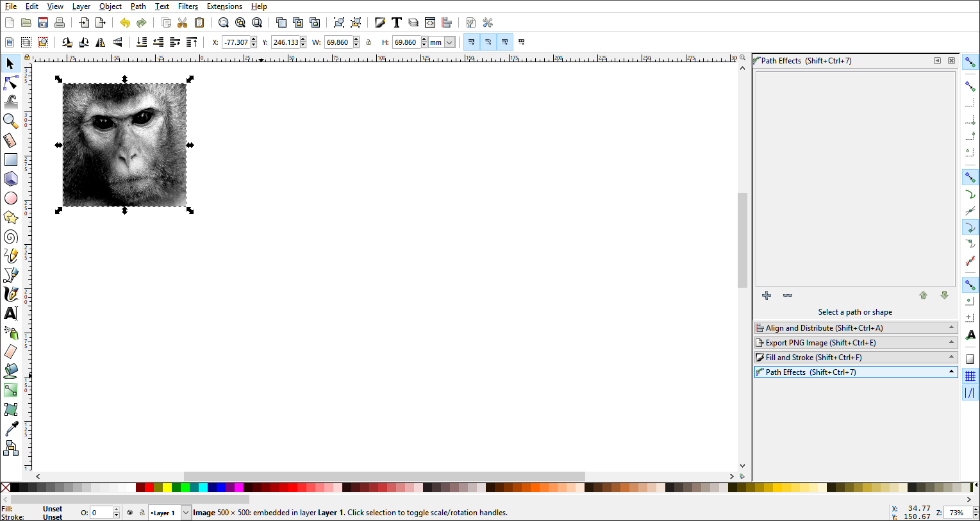Select the monkey image on canvas

pyautogui.click(x=124, y=145)
